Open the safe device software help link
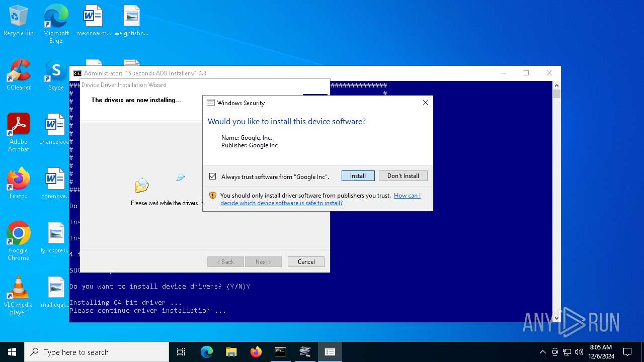This screenshot has width=644, height=362. 320,199
